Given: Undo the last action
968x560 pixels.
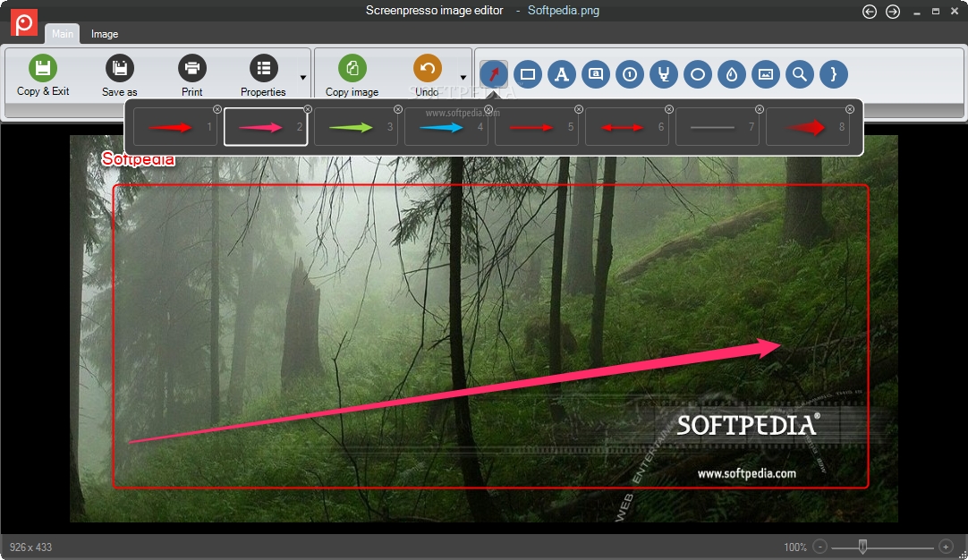Looking at the screenshot, I should click(428, 76).
